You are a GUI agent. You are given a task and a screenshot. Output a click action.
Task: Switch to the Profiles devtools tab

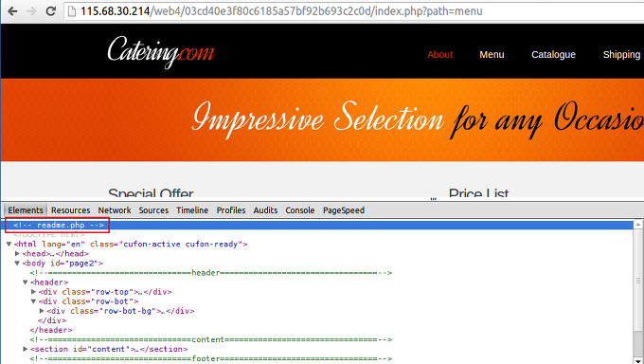231,210
